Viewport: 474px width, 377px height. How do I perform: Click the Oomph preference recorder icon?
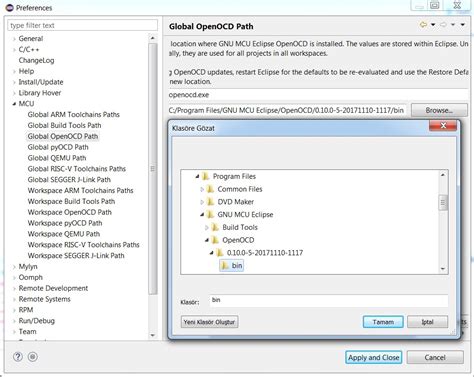[x=32, y=357]
